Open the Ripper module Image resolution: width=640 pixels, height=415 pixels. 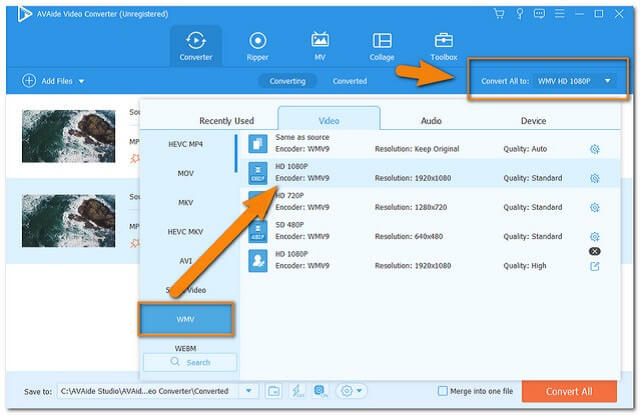[x=258, y=46]
